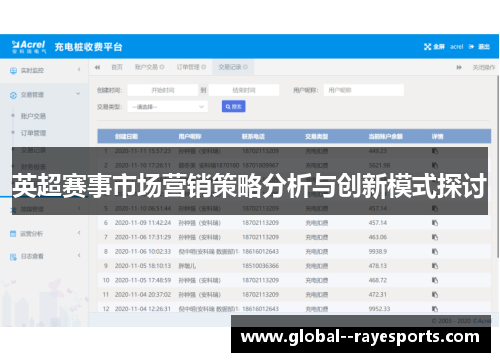Collapse 实时监控 menu chevron
This screenshot has width=500, height=362.
point(79,70)
